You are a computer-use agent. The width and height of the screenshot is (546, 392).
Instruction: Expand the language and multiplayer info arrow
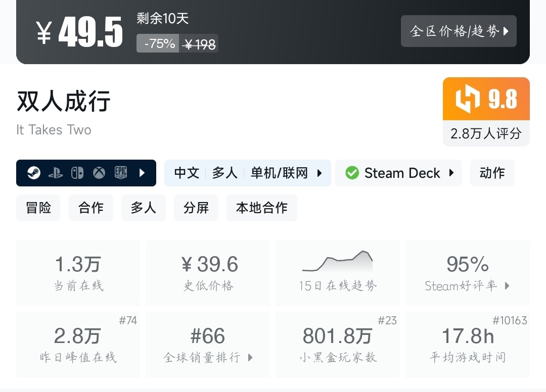[320, 173]
